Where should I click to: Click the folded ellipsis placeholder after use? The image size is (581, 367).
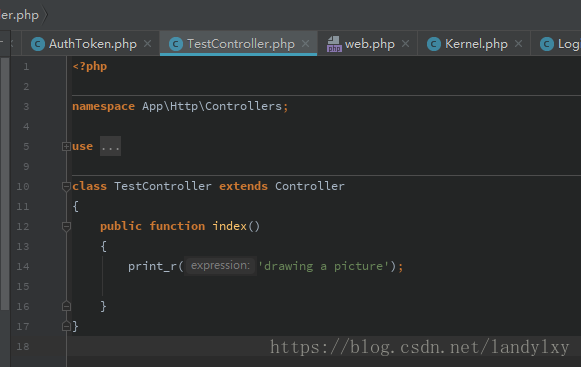pos(110,146)
